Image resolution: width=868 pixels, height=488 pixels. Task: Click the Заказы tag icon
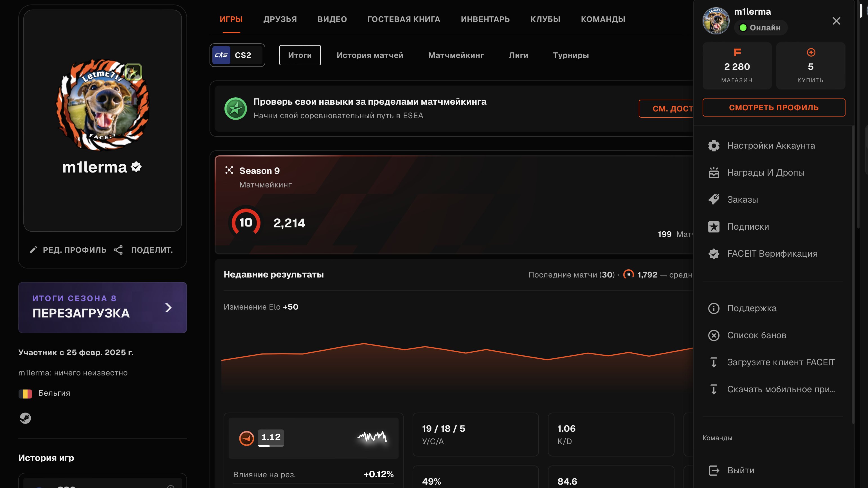713,200
